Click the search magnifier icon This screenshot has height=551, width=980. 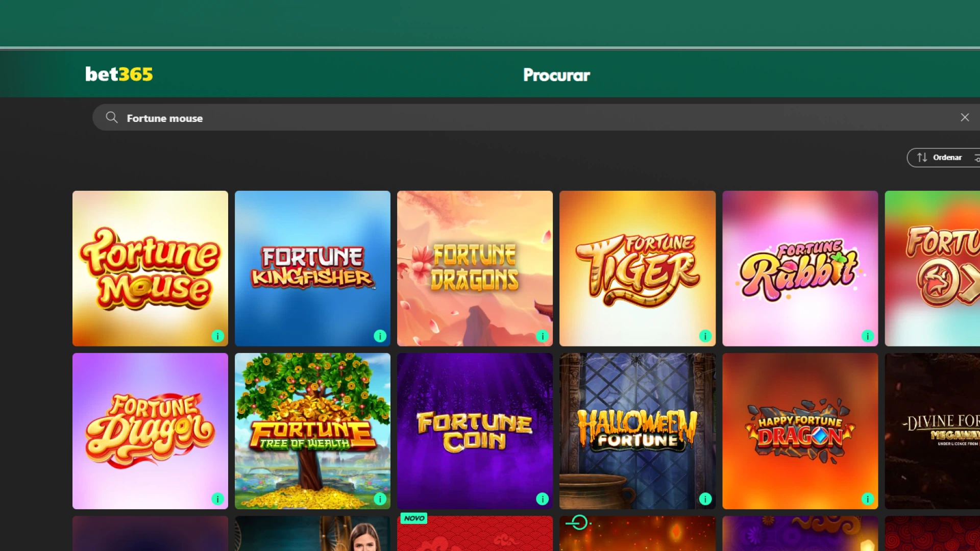pyautogui.click(x=112, y=118)
